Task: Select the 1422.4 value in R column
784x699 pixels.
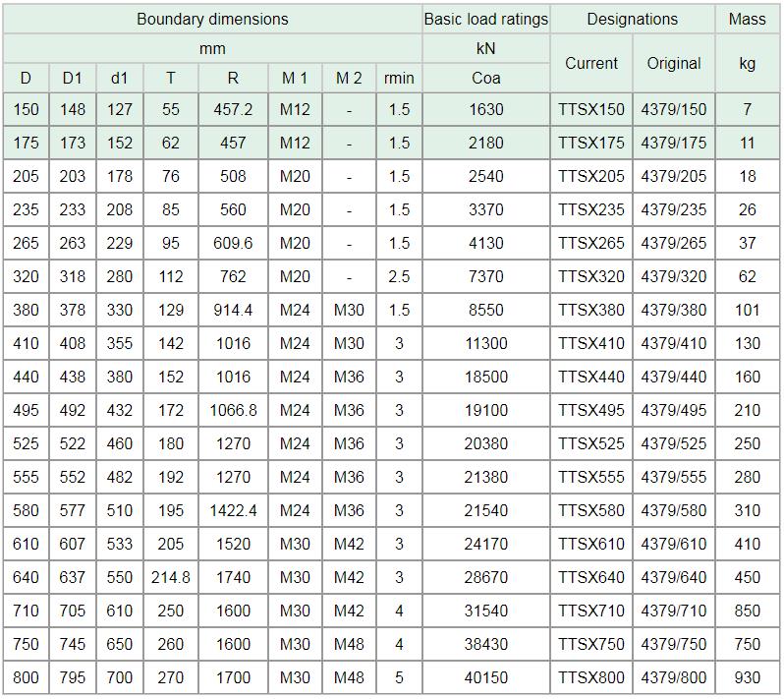Action: pyautogui.click(x=233, y=511)
